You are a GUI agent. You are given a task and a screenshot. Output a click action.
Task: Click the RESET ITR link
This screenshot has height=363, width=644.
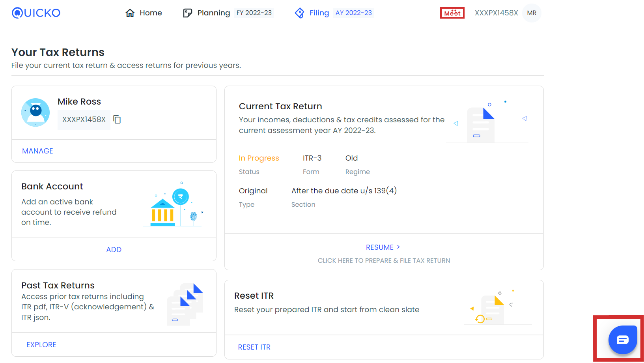click(254, 347)
